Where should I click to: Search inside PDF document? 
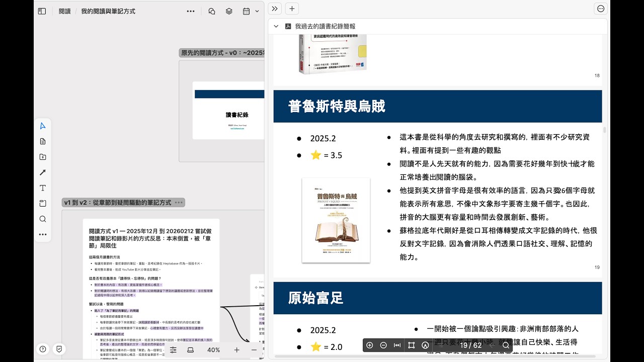[506, 345]
